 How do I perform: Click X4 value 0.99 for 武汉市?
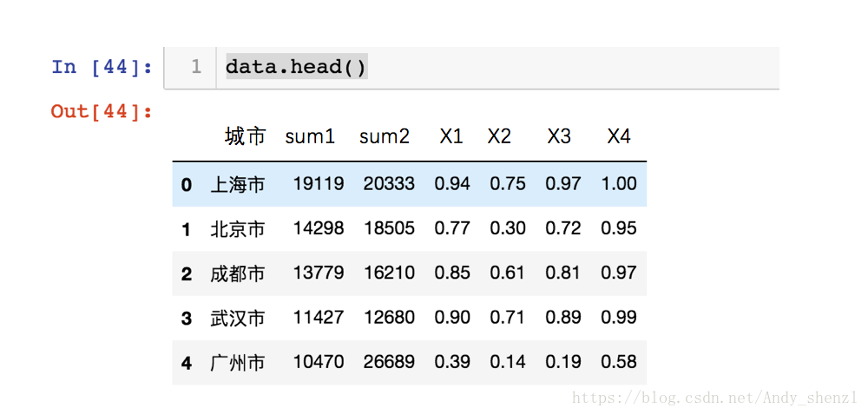pyautogui.click(x=619, y=318)
